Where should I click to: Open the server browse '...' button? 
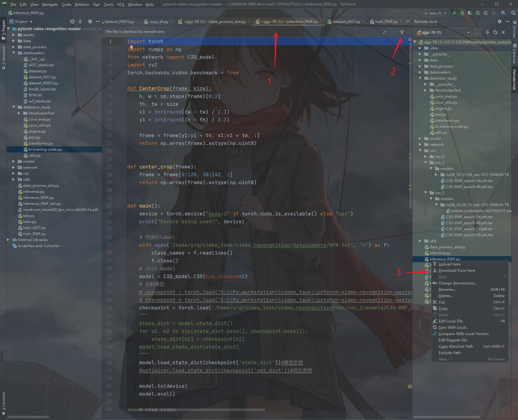tap(477, 32)
